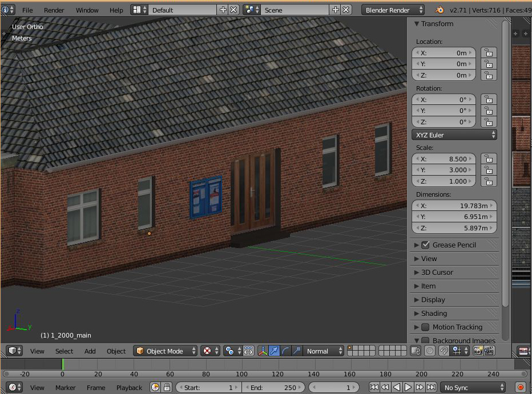Enable the Grease Pencil checkbox

pos(425,245)
